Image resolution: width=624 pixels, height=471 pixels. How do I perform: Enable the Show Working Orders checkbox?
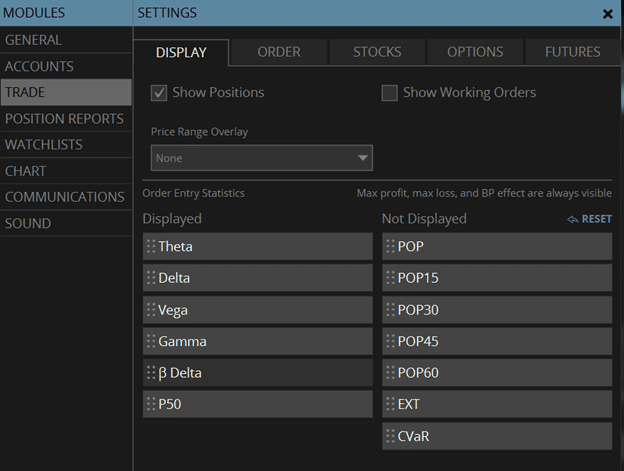[390, 93]
